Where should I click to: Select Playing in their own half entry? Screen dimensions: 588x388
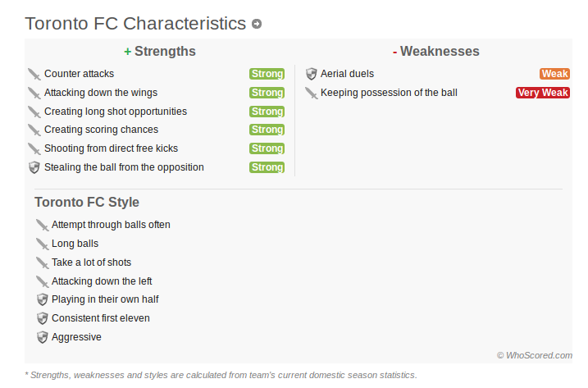click(x=105, y=299)
